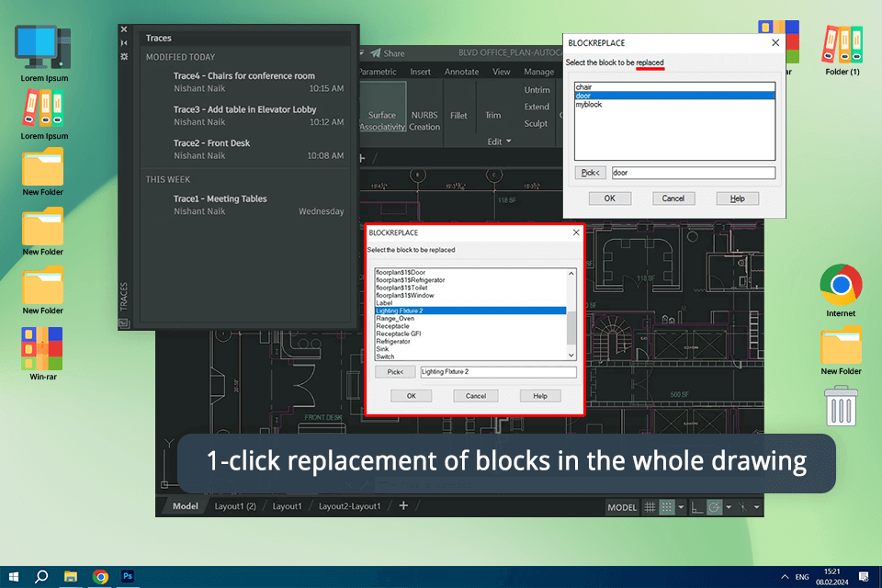Click Pick< next to the Lighting Fixture 2 field
This screenshot has width=882, height=588.
395,371
